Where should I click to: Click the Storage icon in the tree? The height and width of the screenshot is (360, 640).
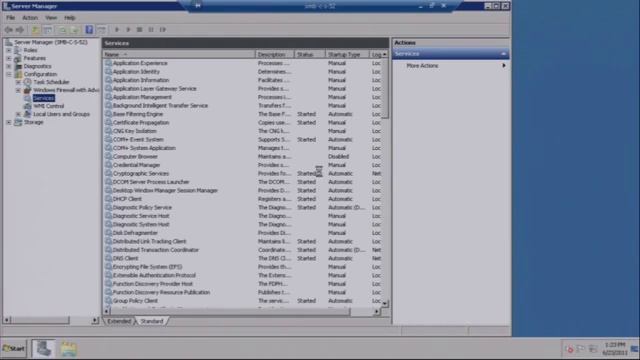18,122
